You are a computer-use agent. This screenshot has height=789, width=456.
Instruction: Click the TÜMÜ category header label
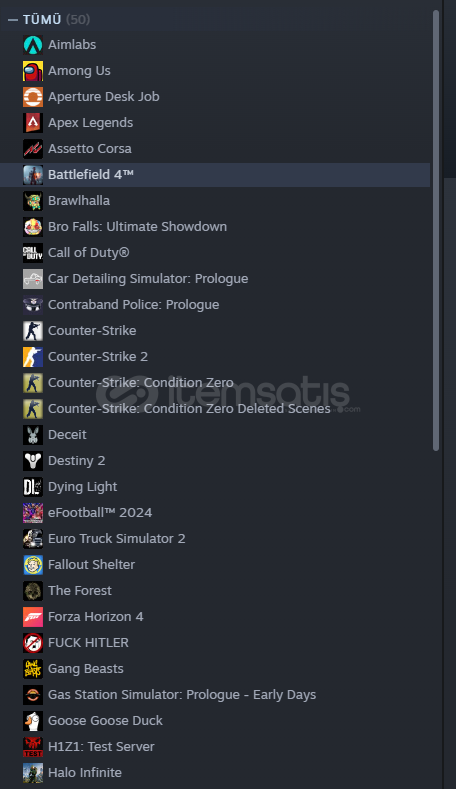[x=42, y=20]
